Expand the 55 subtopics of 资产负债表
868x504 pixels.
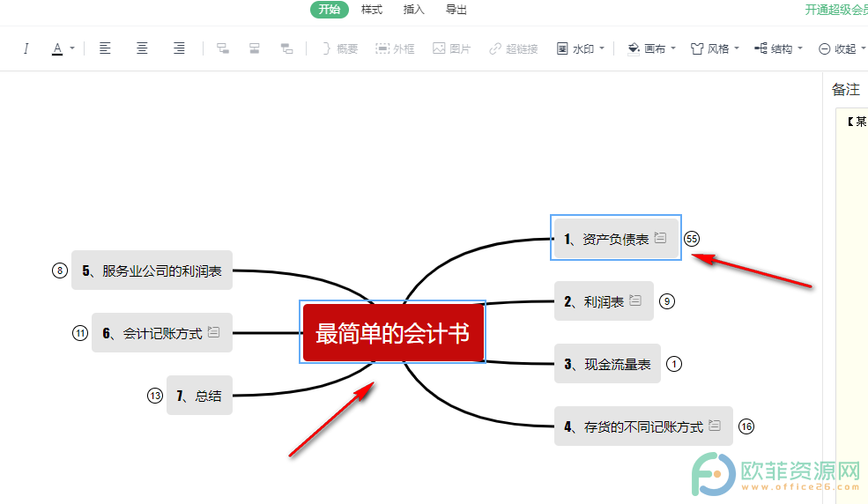click(692, 239)
